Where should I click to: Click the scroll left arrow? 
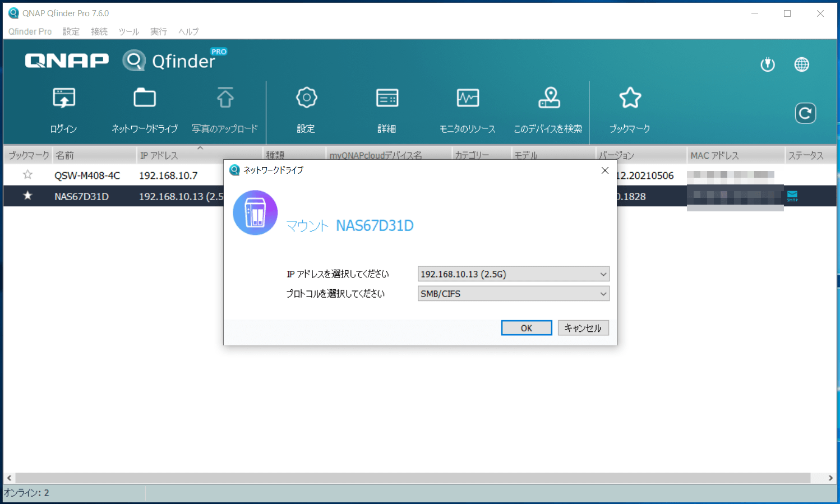tap(9, 478)
